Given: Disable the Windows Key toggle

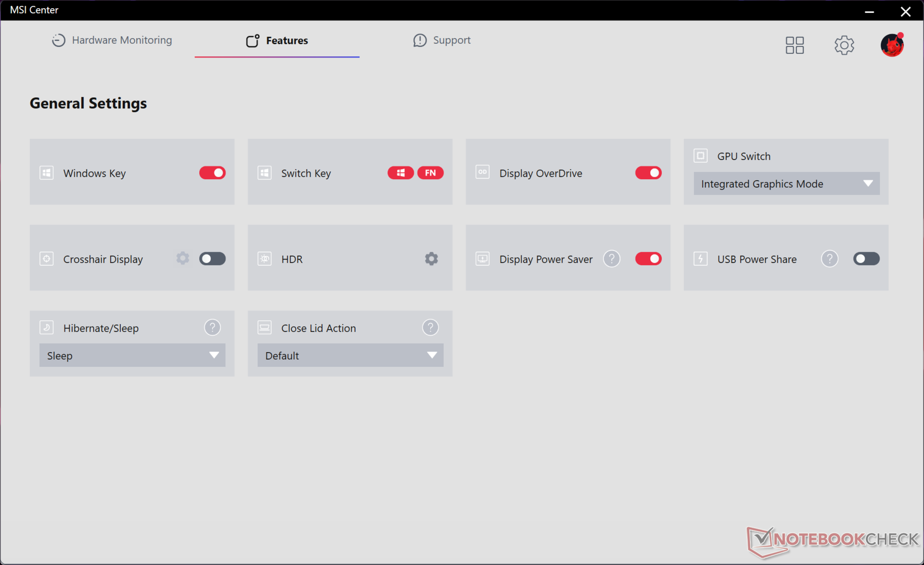Looking at the screenshot, I should pos(212,173).
